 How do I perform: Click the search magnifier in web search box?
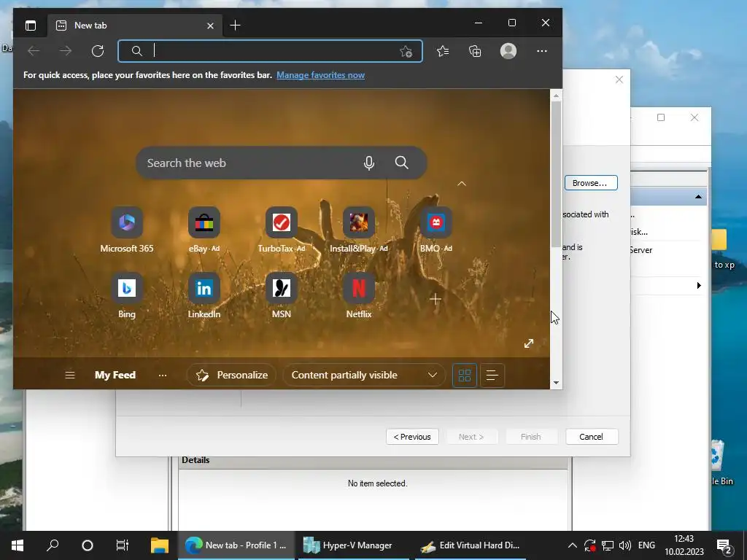402,163
